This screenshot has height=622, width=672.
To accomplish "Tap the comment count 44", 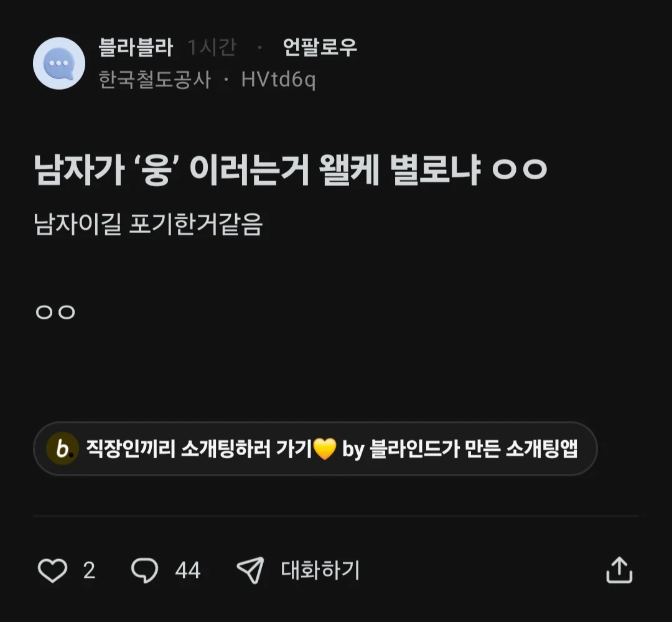I will [187, 570].
